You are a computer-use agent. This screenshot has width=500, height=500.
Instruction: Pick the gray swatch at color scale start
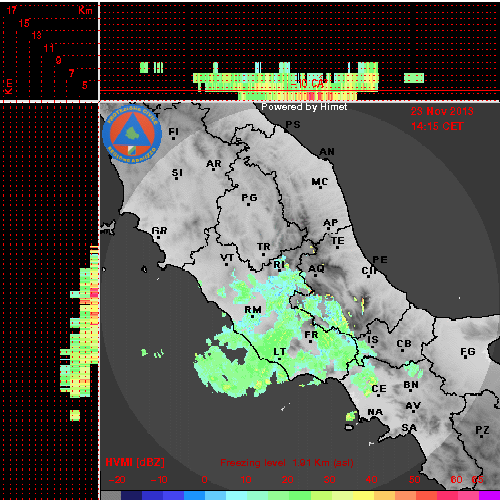click(111, 495)
